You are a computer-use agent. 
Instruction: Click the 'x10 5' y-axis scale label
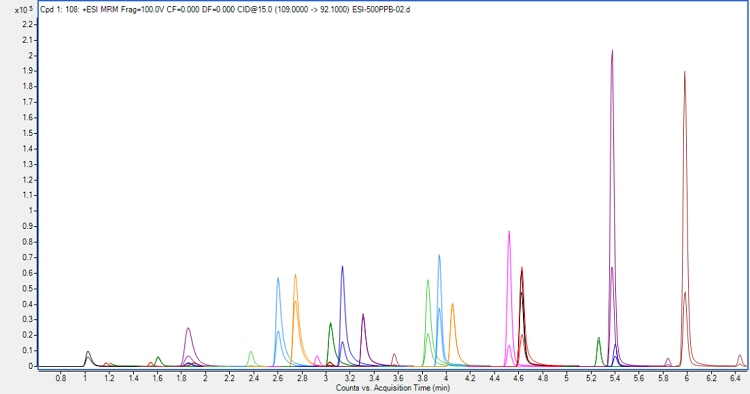coord(24,10)
